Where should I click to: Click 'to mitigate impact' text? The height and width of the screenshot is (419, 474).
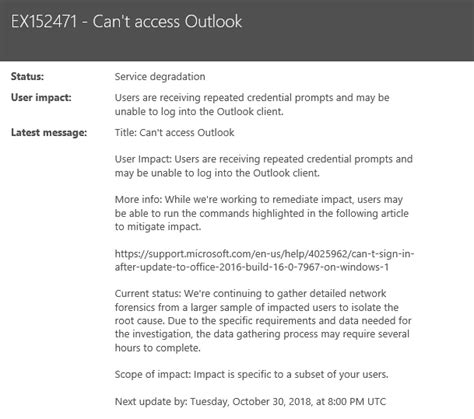[x=158, y=227]
